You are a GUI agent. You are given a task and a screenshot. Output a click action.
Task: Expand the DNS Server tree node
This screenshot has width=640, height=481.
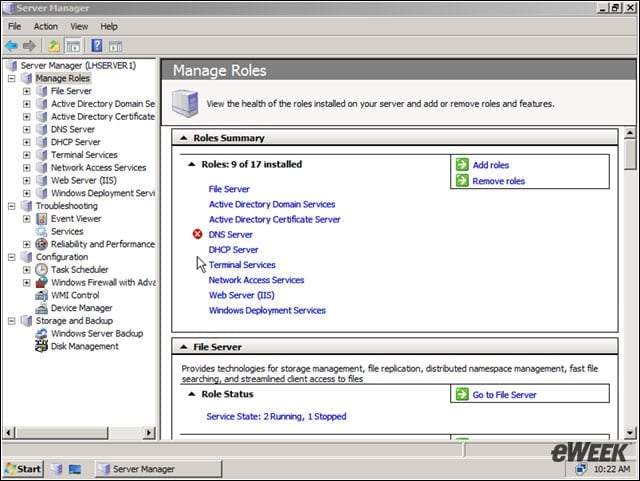pos(27,129)
